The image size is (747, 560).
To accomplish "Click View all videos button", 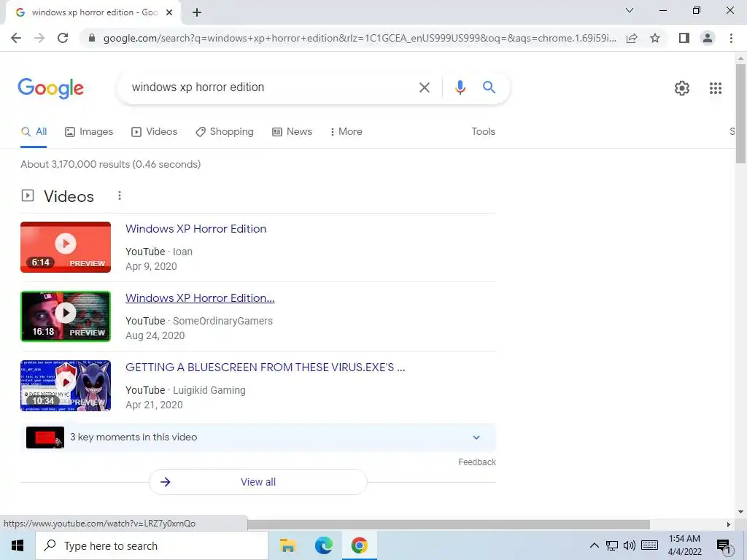I will tap(258, 482).
